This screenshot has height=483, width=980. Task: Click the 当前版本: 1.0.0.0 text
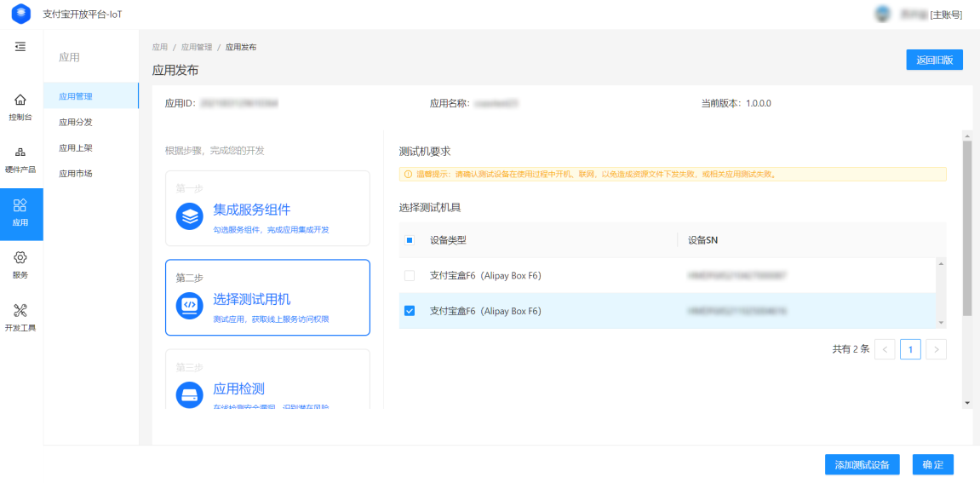(736, 103)
